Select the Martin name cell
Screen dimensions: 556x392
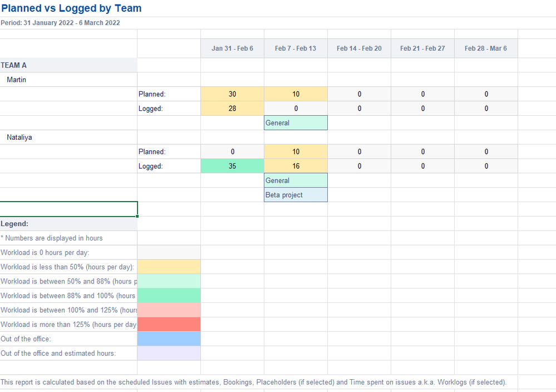point(68,80)
